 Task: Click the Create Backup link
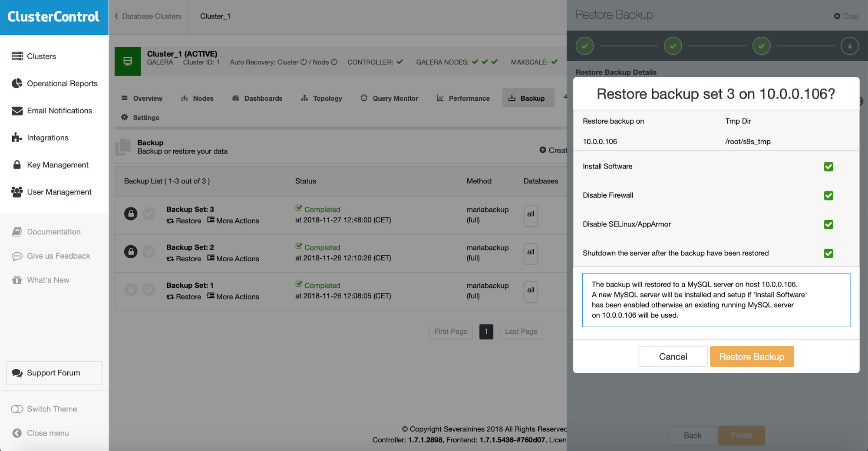tap(553, 150)
